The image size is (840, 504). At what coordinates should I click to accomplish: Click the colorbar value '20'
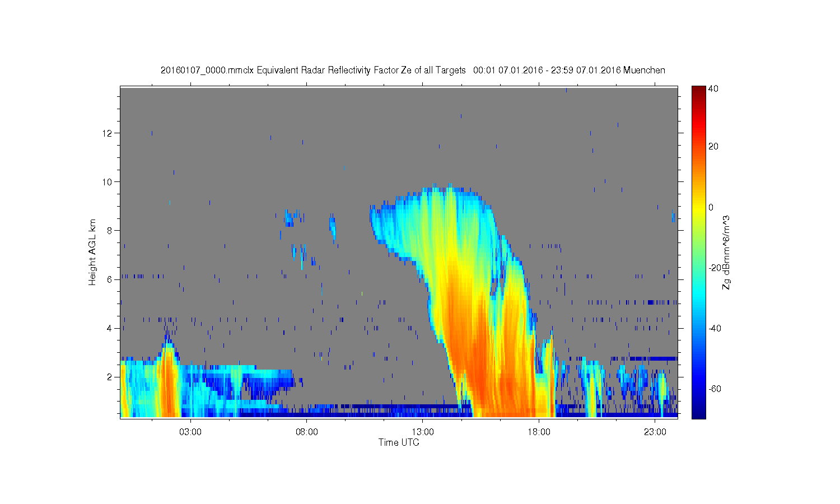click(x=713, y=147)
